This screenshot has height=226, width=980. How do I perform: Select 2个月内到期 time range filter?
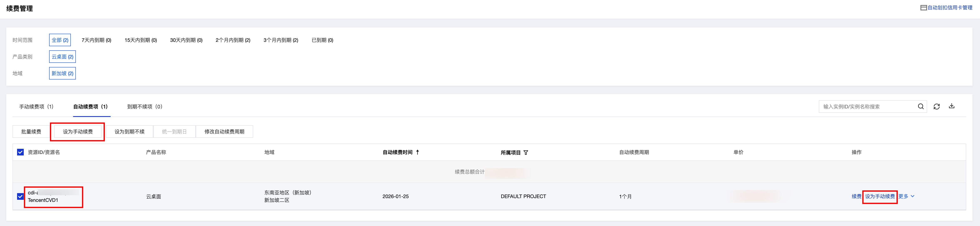(x=233, y=40)
